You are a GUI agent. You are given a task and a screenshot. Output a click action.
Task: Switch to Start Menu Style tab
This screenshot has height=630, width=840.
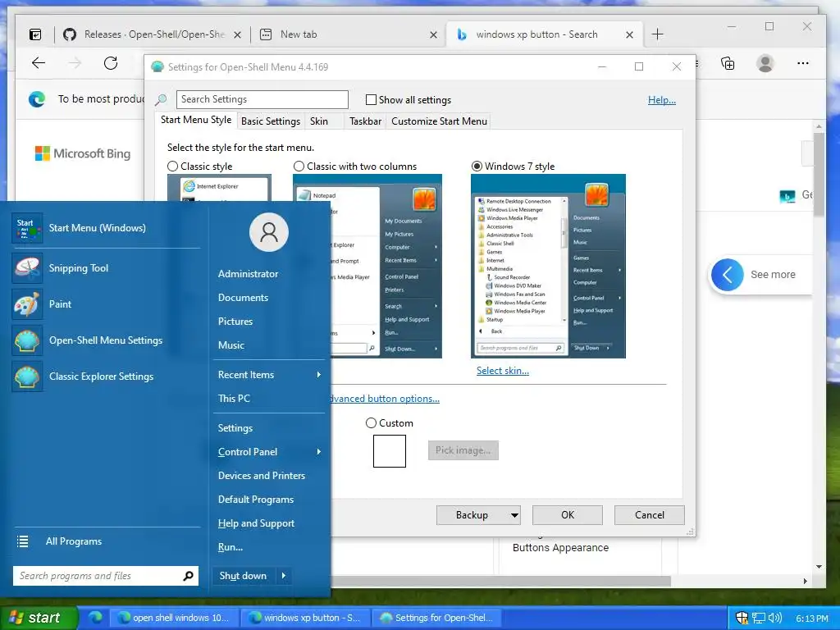tap(196, 120)
